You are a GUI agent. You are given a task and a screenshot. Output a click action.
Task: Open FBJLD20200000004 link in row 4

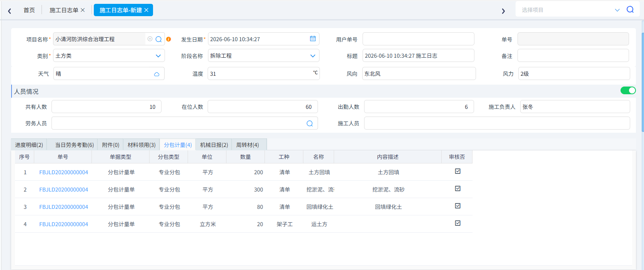[x=64, y=224]
